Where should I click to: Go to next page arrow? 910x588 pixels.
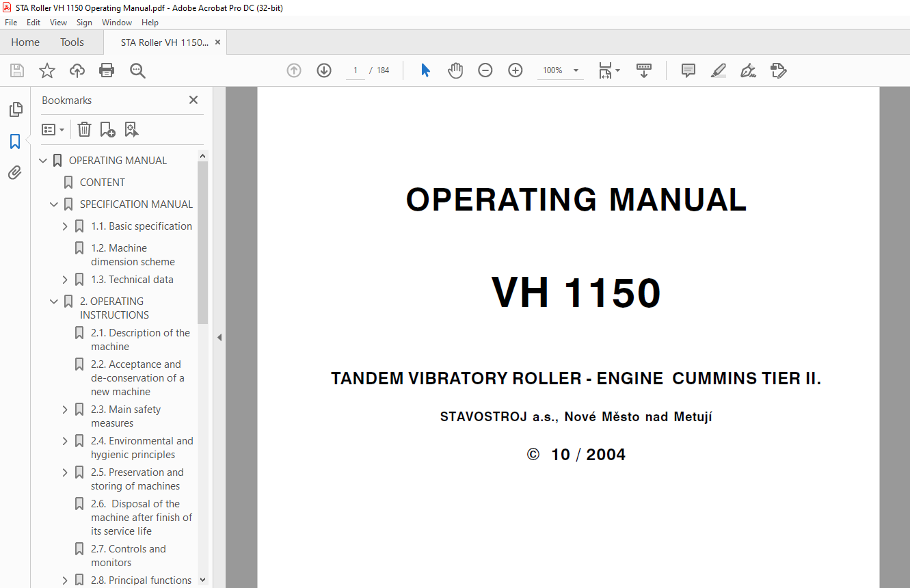pos(324,70)
